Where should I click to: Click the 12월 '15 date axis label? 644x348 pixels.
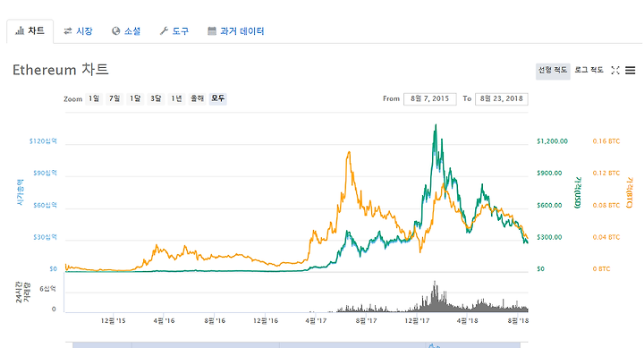pos(114,320)
